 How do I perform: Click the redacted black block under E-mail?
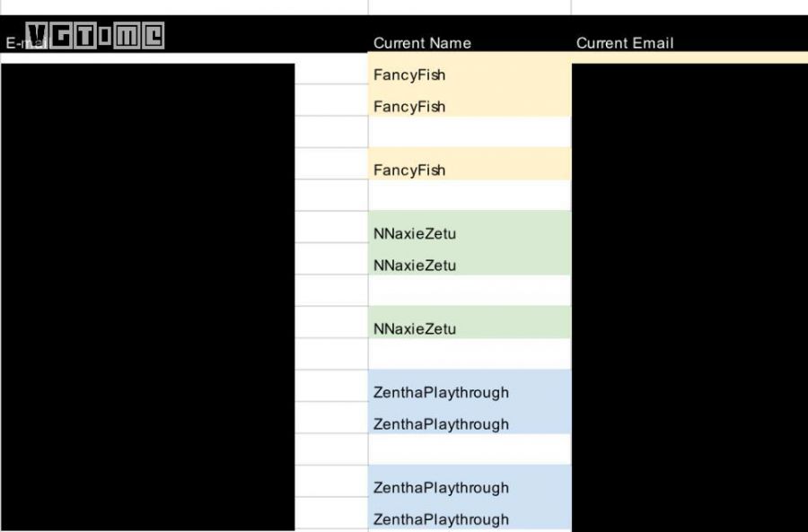147,296
